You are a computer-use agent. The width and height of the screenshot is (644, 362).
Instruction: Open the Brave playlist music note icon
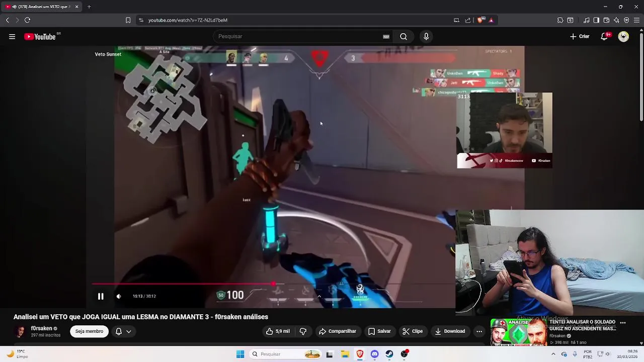(587, 20)
